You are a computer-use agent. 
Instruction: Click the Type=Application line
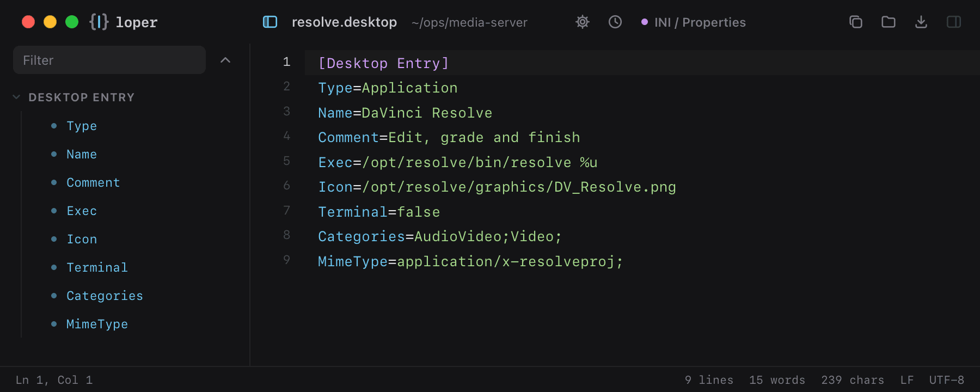[x=388, y=88]
